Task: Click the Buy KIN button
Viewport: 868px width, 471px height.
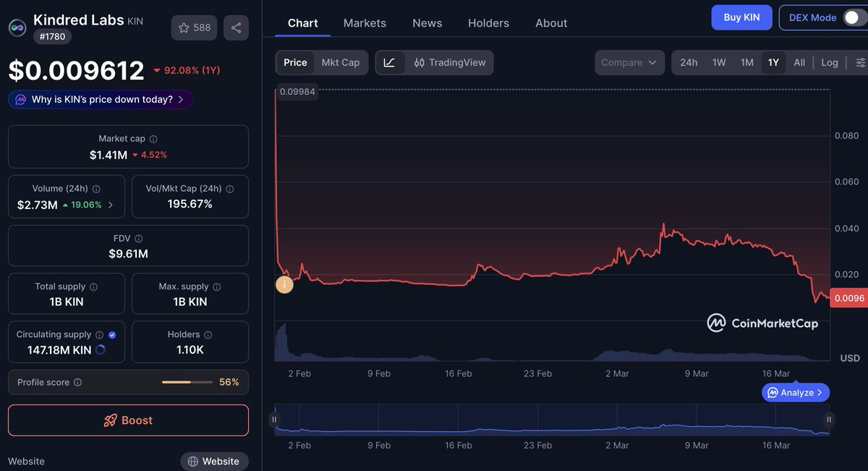Action: (x=741, y=17)
